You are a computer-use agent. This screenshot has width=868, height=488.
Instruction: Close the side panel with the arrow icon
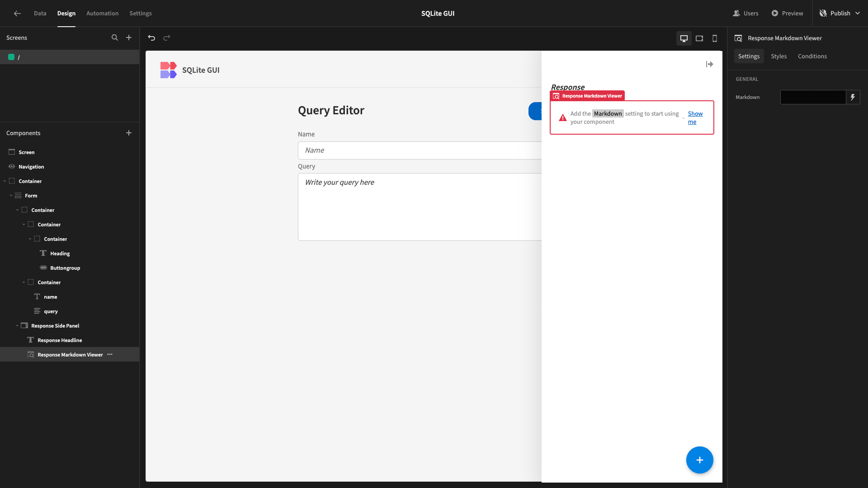pyautogui.click(x=709, y=64)
